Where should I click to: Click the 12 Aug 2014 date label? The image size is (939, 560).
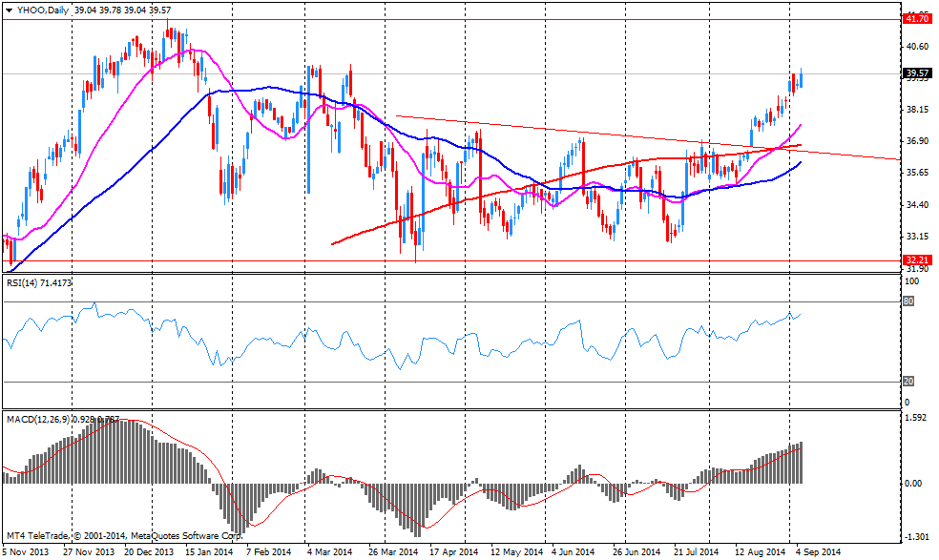(761, 551)
